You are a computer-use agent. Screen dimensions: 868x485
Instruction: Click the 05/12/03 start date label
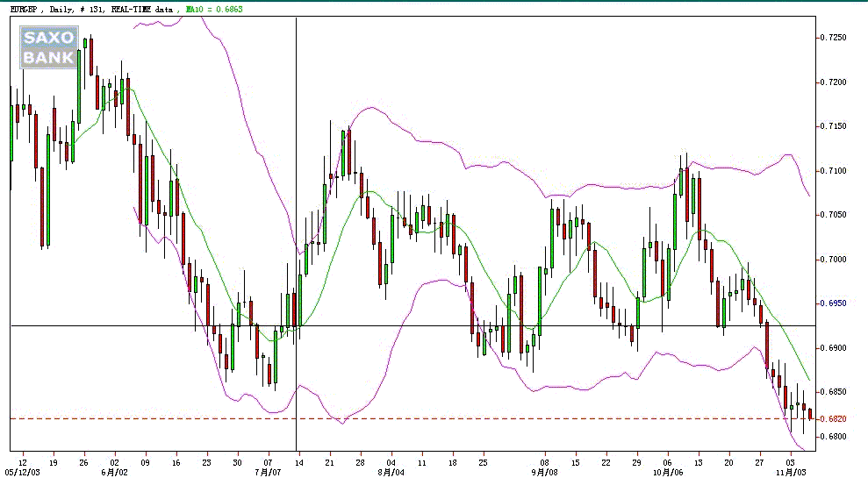23,472
